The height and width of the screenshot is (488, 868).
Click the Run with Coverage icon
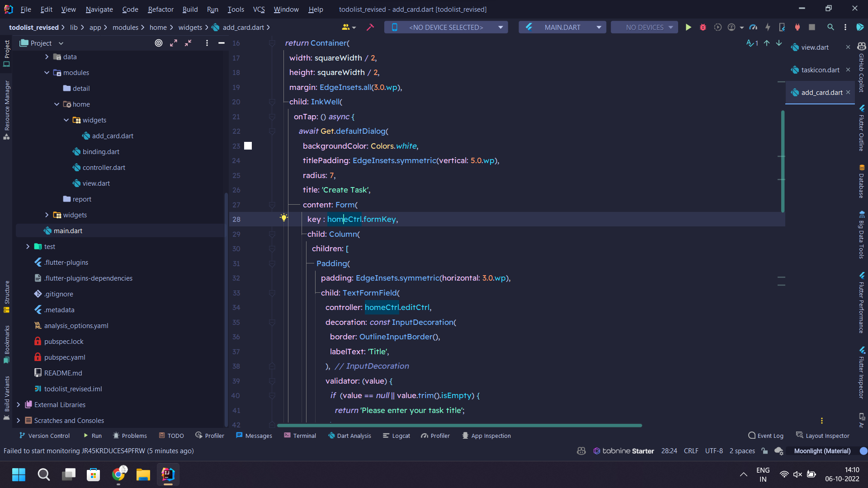717,28
